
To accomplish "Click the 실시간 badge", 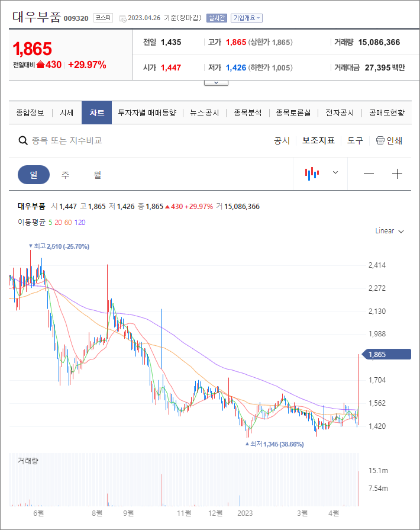I will [217, 18].
